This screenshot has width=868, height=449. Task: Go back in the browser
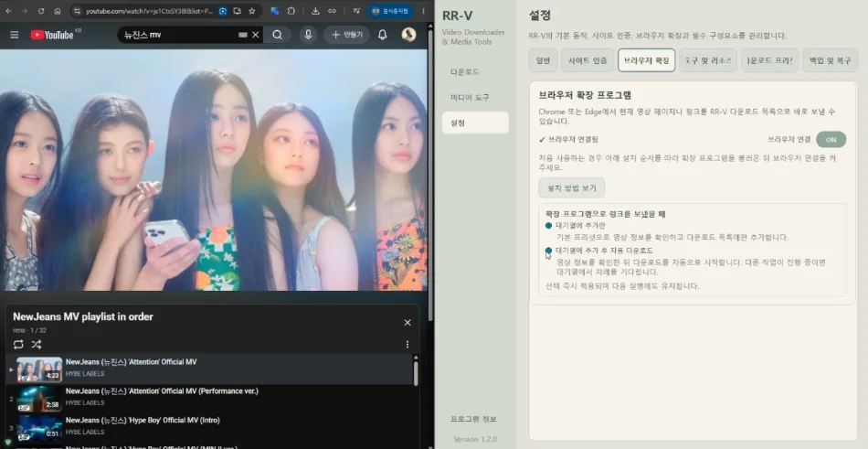[8, 11]
